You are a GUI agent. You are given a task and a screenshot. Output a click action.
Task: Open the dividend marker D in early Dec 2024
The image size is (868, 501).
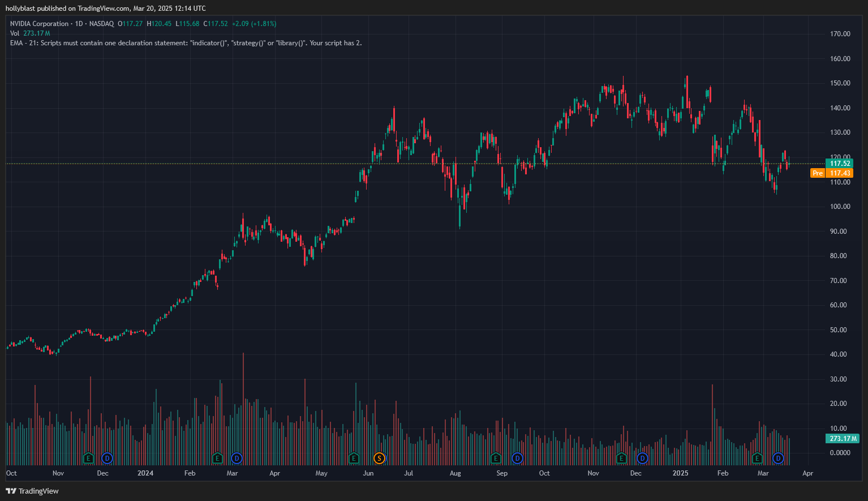642,458
